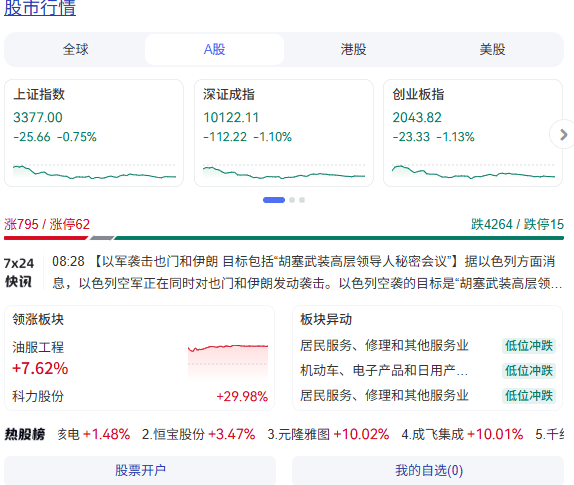Click the 跌4264 / 跌停15 label
The width and height of the screenshot is (574, 485).
pos(517,224)
